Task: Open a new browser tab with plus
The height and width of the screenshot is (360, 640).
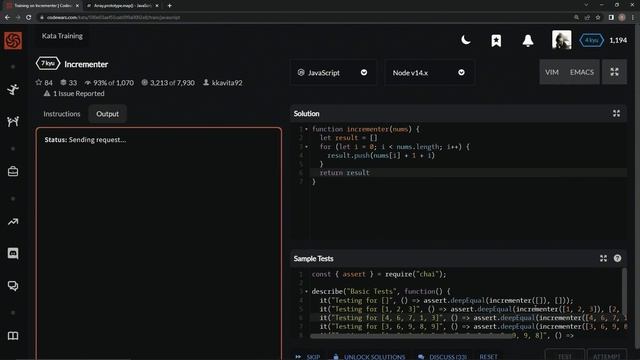Action: pyautogui.click(x=169, y=6)
